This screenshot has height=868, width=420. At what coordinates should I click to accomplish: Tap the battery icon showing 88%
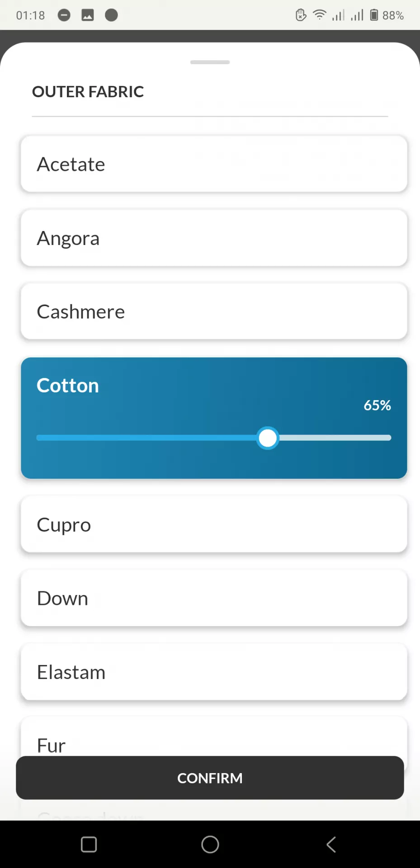point(374,15)
